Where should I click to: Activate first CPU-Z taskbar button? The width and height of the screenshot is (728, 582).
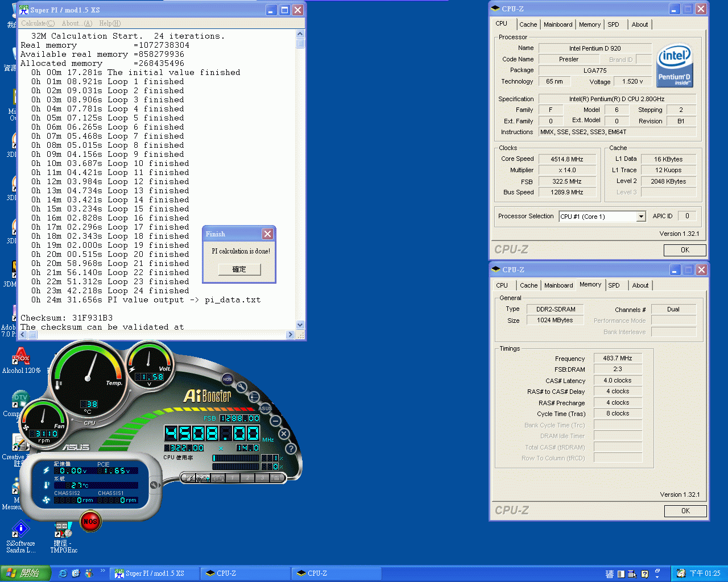click(246, 573)
